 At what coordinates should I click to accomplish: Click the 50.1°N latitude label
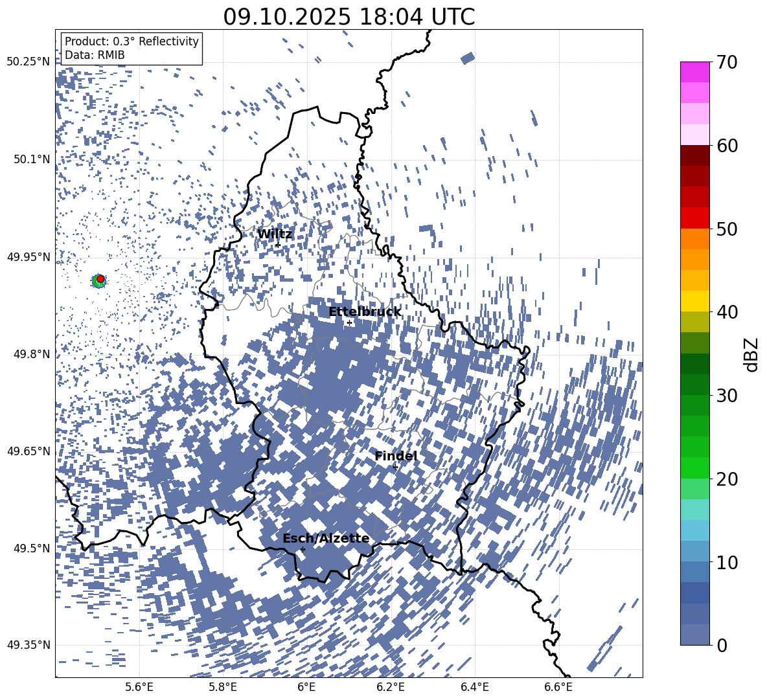[x=31, y=159]
